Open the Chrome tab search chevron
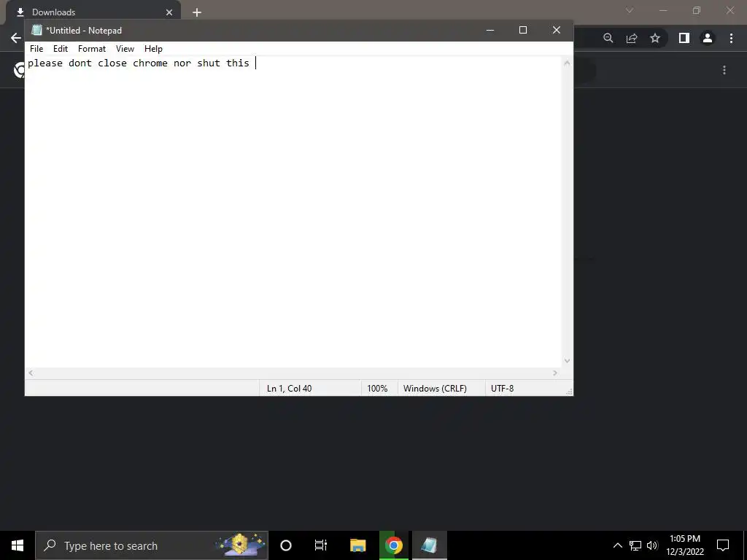 tap(630, 10)
